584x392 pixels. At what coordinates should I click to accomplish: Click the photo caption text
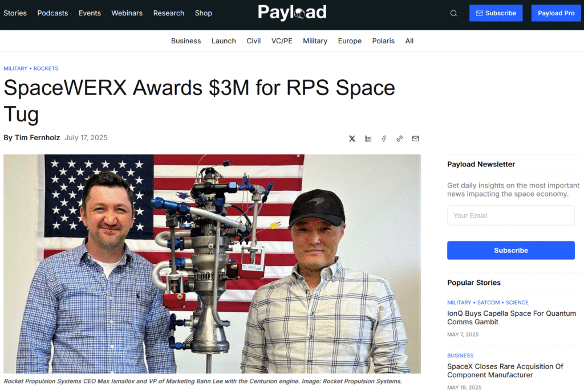click(203, 381)
